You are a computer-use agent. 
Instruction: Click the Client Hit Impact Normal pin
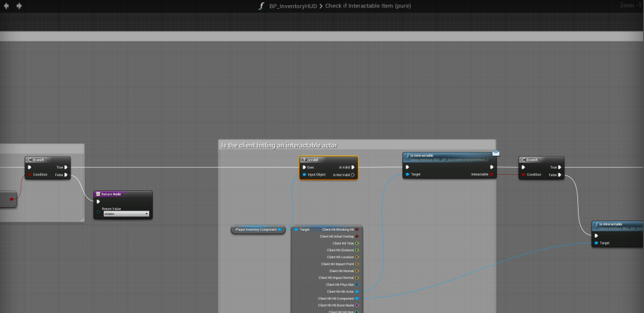click(357, 278)
